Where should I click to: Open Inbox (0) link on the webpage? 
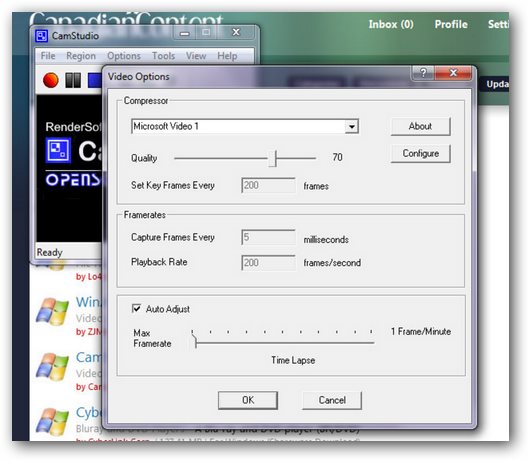click(x=391, y=24)
